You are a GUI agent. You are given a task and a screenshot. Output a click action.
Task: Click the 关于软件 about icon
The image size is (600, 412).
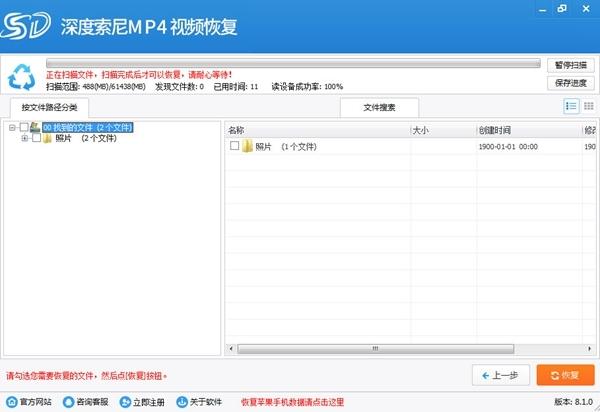tap(182, 402)
